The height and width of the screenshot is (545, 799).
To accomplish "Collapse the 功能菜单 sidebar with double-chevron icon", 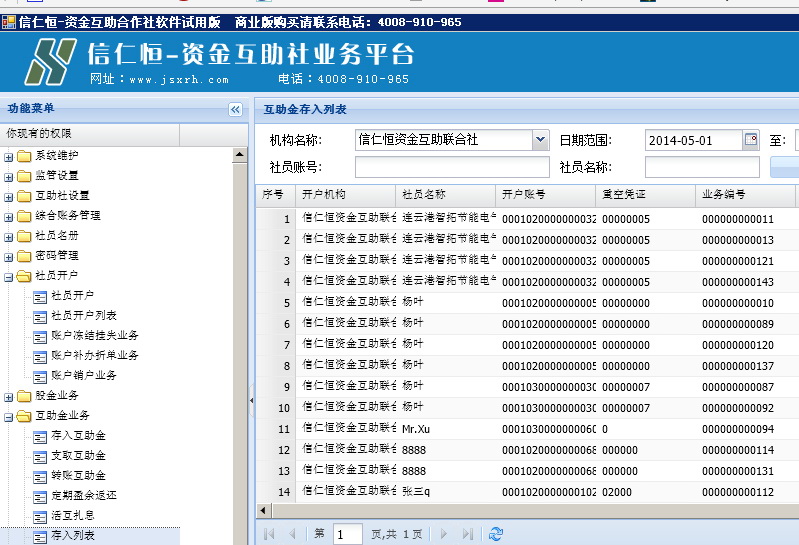I will coord(235,110).
